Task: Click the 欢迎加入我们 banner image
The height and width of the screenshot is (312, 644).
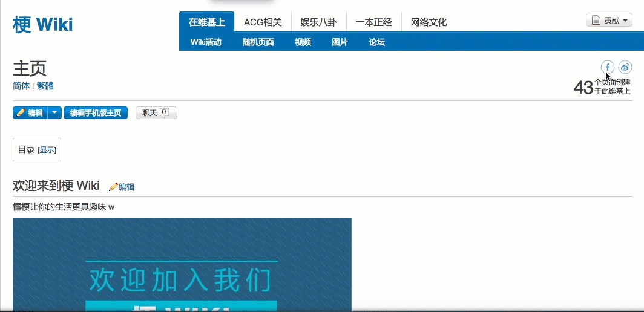Action: tap(182, 264)
